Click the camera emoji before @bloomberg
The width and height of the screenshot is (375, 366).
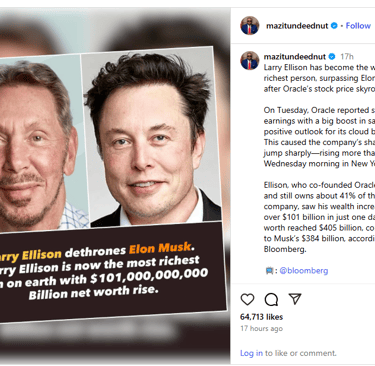(269, 271)
